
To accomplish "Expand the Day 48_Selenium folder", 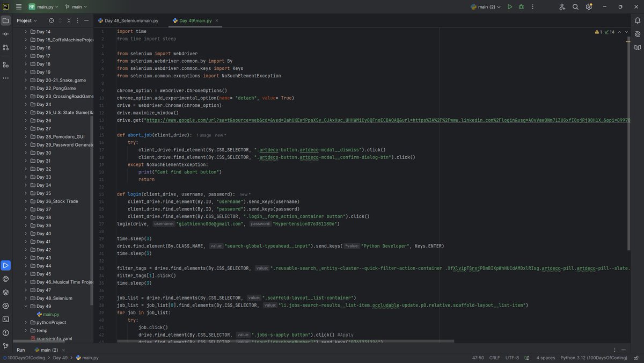I will point(25,298).
